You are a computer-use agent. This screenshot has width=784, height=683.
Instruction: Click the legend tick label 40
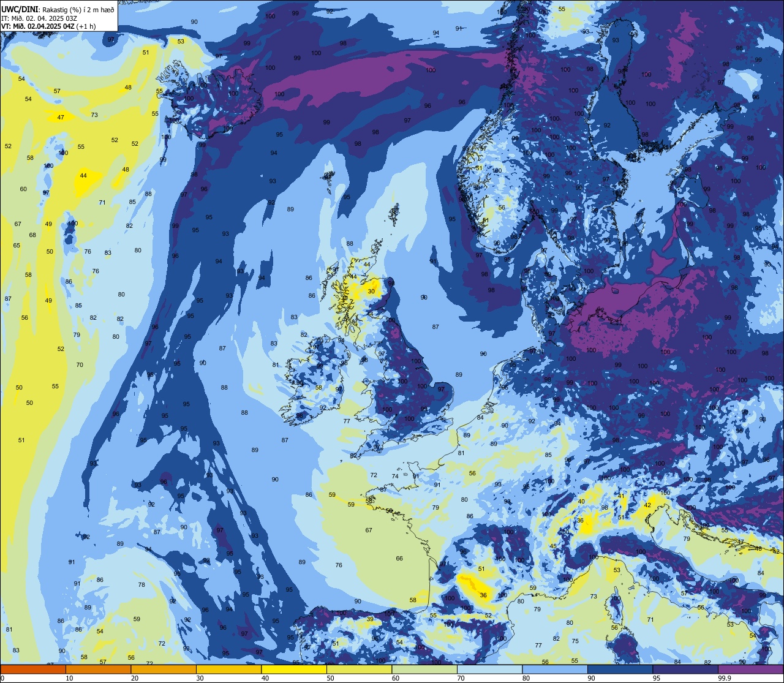tap(265, 678)
